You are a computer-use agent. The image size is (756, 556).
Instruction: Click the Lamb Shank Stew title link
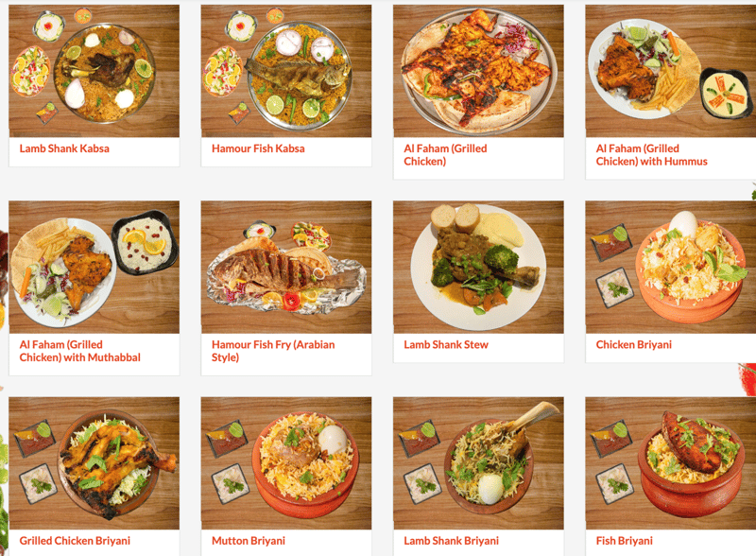[446, 344]
